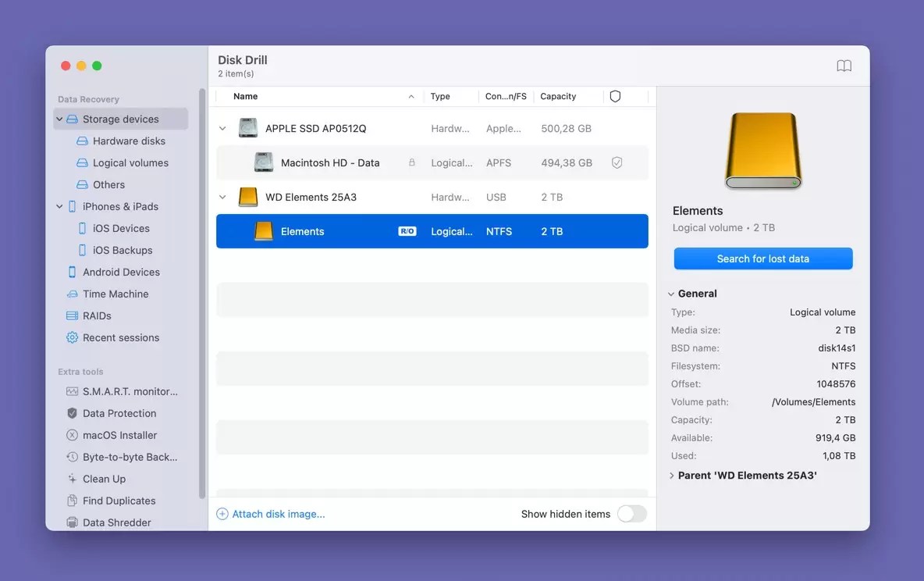
Task: Collapse the iPhones & iPads section
Action: tap(59, 206)
